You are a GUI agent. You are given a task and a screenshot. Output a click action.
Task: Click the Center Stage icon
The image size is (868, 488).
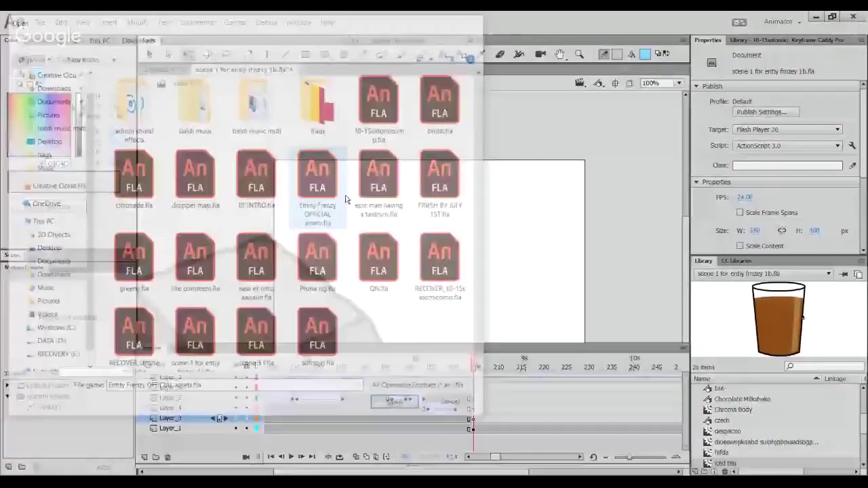click(615, 83)
